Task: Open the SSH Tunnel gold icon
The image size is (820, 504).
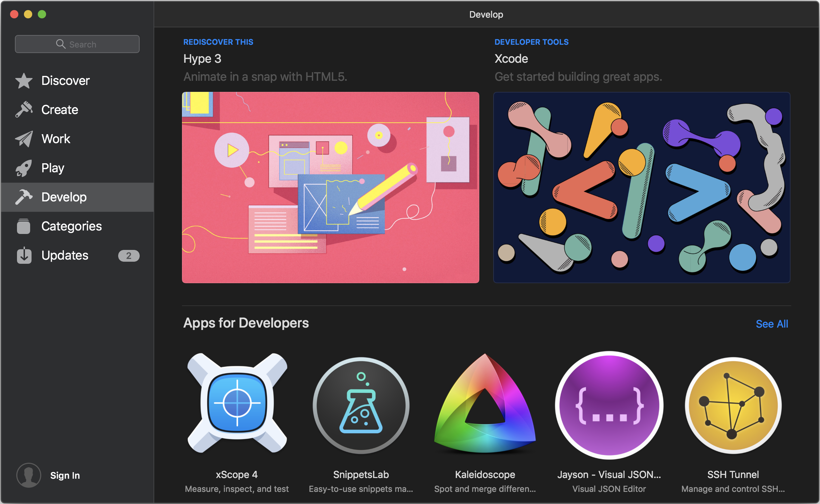Action: click(x=733, y=405)
